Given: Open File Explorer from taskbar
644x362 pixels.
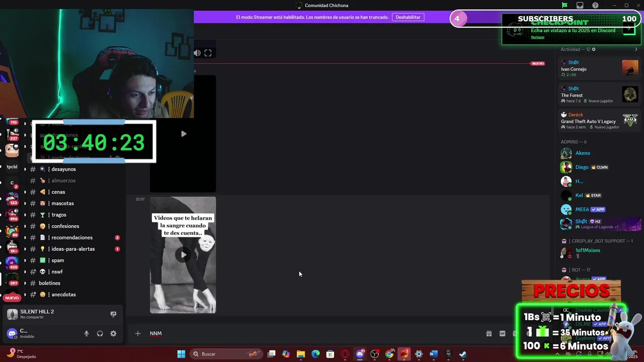Looking at the screenshot, I should pyautogui.click(x=300, y=354).
